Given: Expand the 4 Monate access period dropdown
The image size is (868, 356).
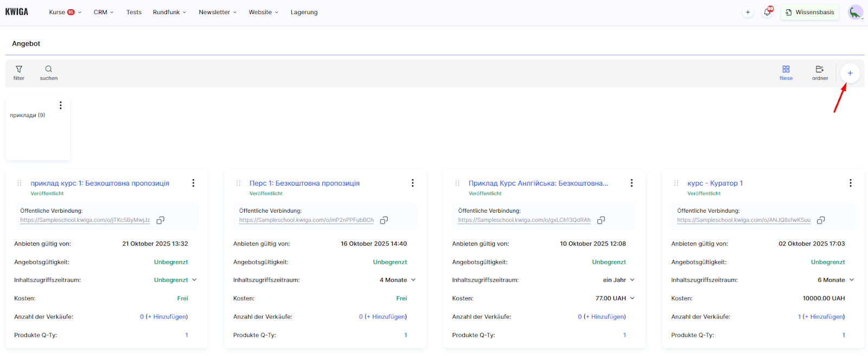Looking at the screenshot, I should pyautogui.click(x=413, y=280).
